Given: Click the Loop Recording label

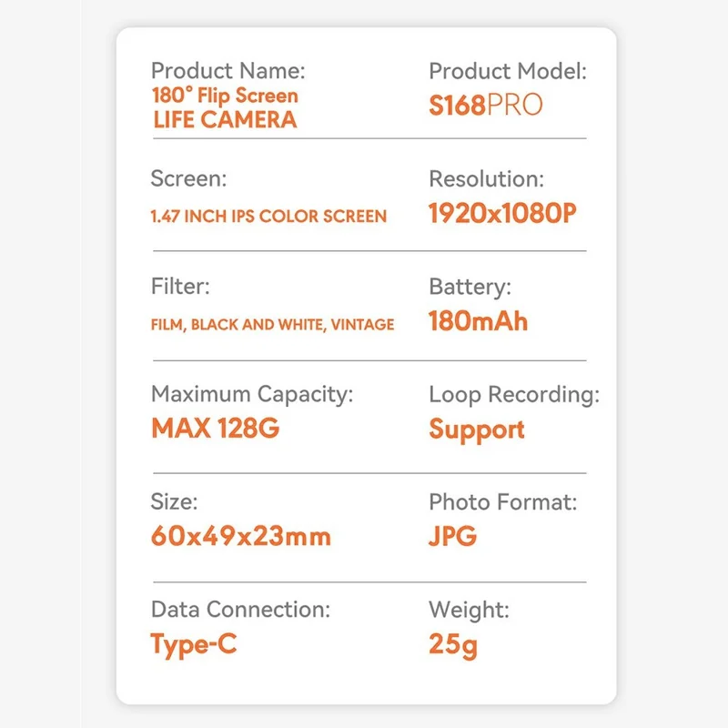Looking at the screenshot, I should [514, 395].
